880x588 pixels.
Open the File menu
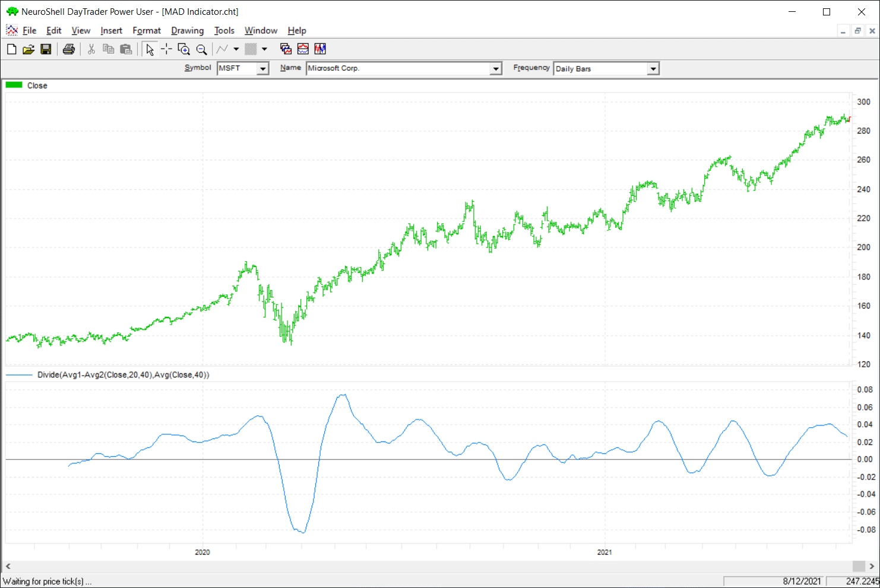(x=30, y=31)
